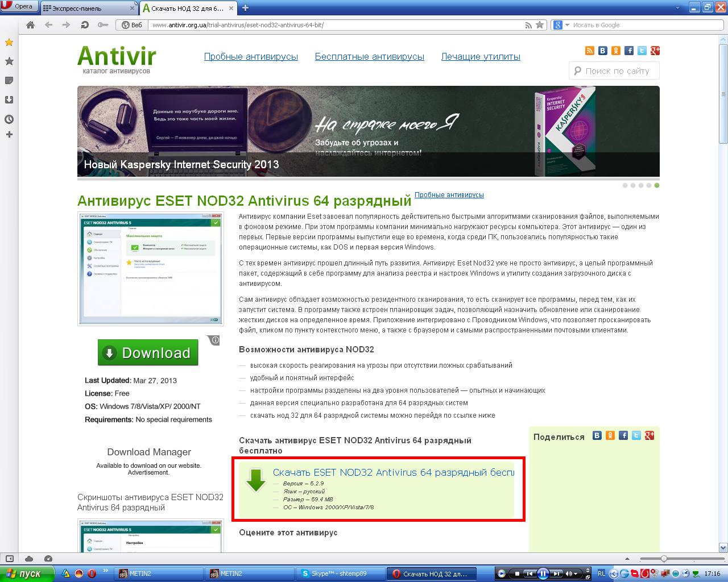Open the Opera main menu button
Image resolution: width=728 pixels, height=582 pixels.
19,7
